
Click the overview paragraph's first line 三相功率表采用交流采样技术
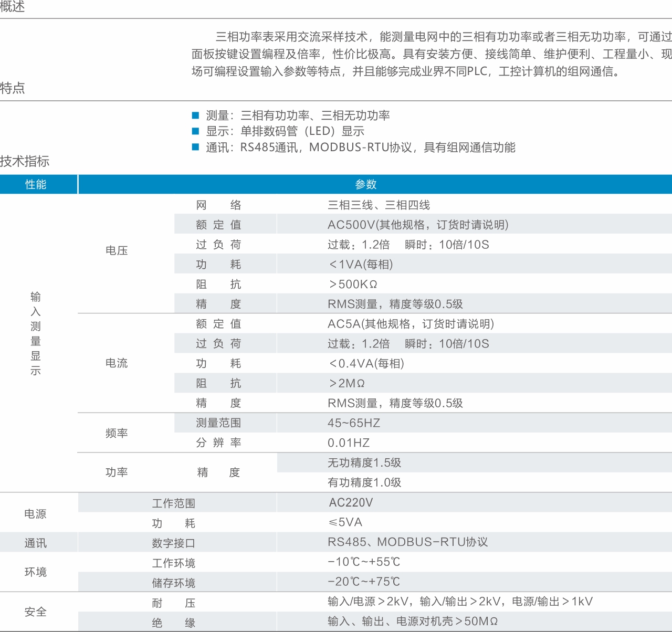click(x=444, y=37)
